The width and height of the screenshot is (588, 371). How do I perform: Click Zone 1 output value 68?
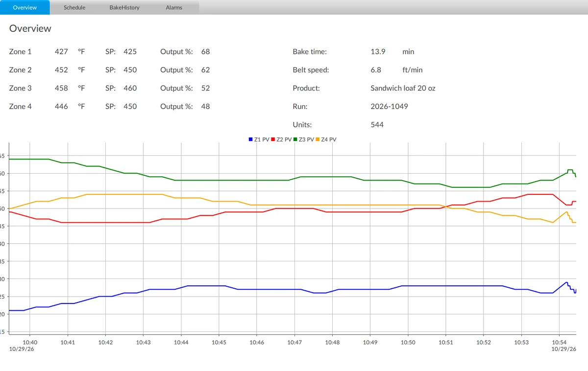pos(205,51)
